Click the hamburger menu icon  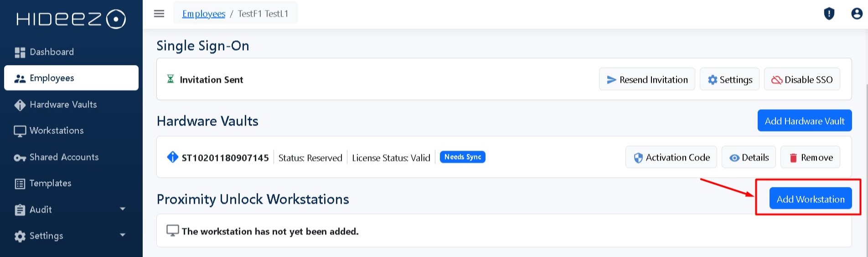(x=159, y=14)
